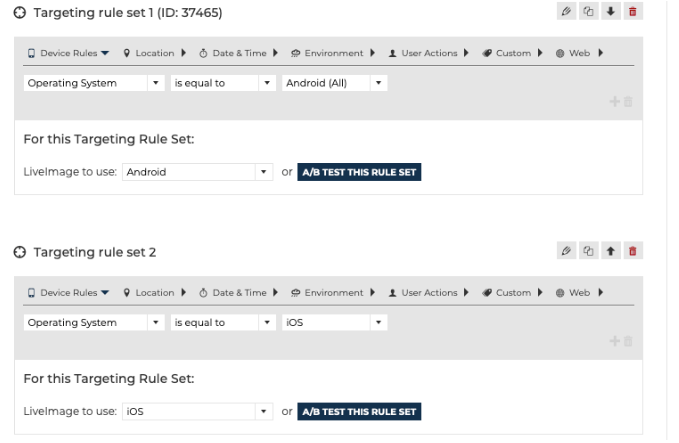The width and height of the screenshot is (679, 443).
Task: Delete Targeting rule set 1
Action: click(x=633, y=11)
